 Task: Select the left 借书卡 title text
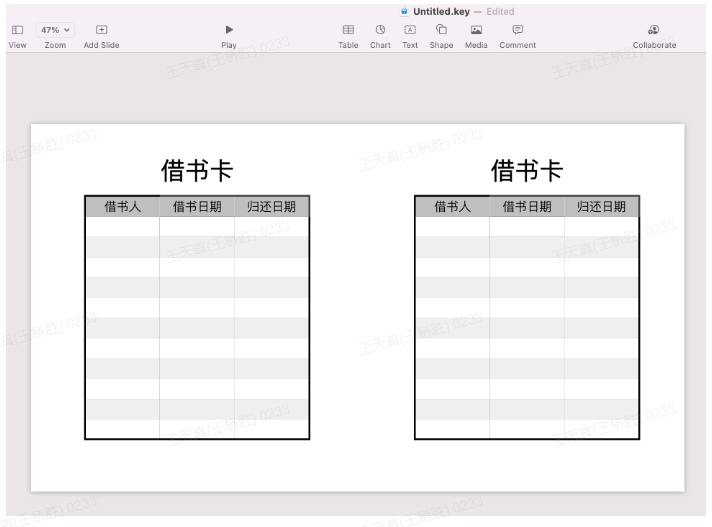(197, 171)
